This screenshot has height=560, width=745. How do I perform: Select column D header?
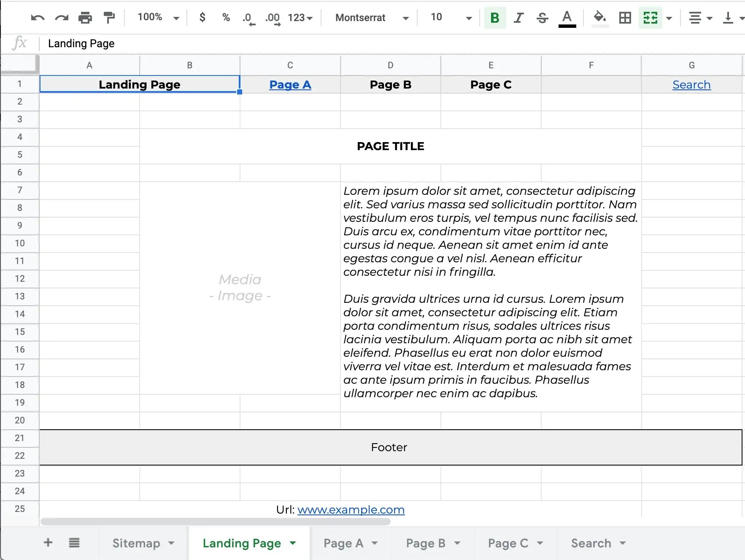(391, 65)
